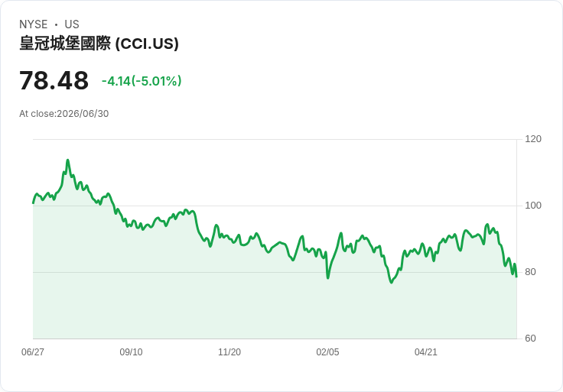Click the sharp dip at 02/05 on chart
Image resolution: width=563 pixels, height=392 pixels.
click(328, 277)
